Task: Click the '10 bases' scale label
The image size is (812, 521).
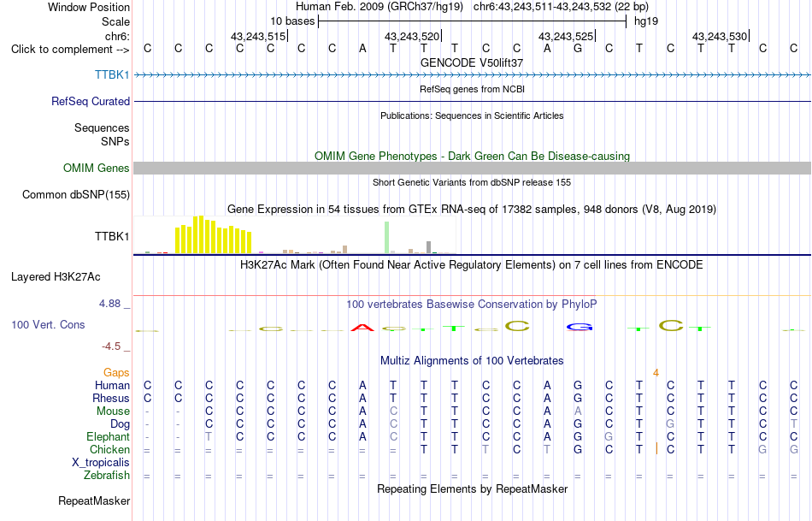Action: click(x=292, y=21)
